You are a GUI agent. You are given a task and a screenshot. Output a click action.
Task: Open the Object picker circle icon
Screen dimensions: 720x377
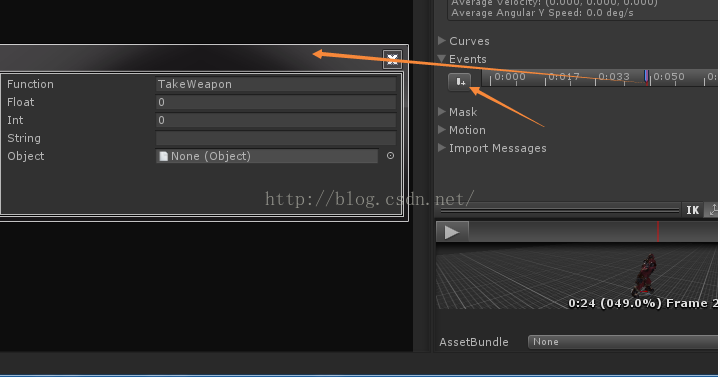pos(390,156)
